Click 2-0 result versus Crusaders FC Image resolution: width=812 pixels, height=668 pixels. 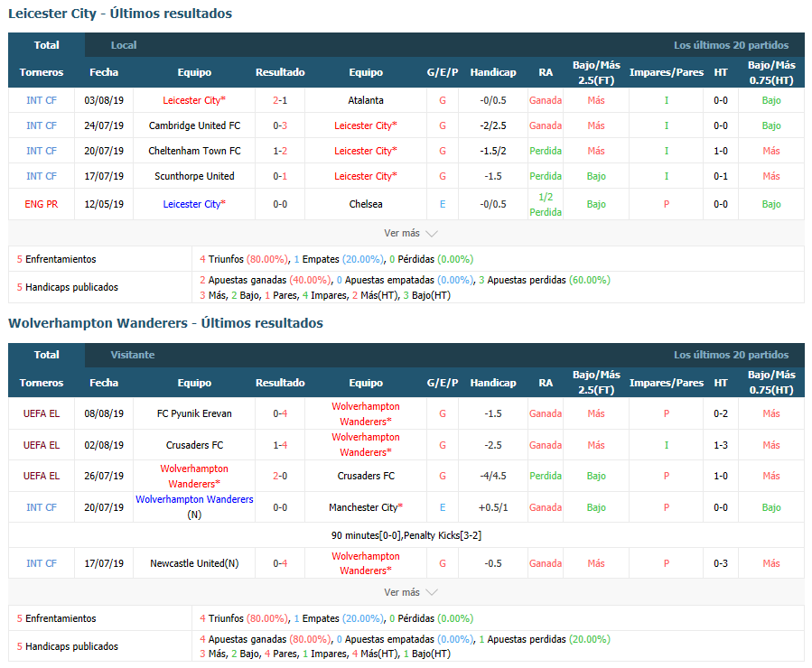(280, 476)
